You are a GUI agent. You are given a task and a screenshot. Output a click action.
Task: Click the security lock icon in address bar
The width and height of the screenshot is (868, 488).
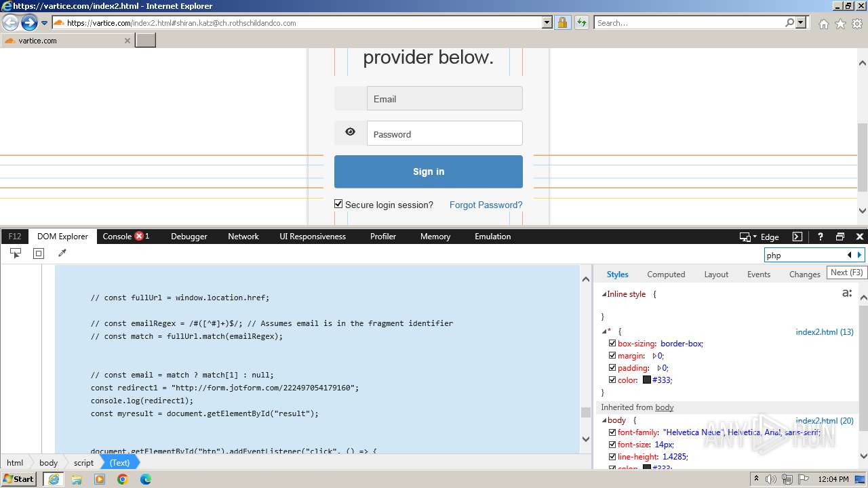pos(562,23)
